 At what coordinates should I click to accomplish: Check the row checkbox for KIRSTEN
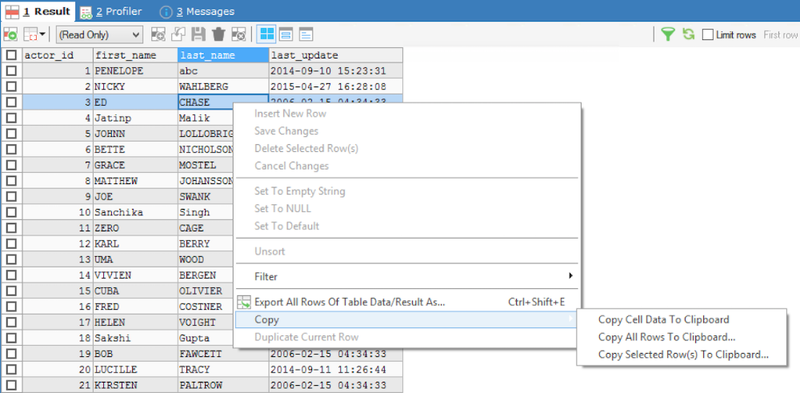[11, 385]
